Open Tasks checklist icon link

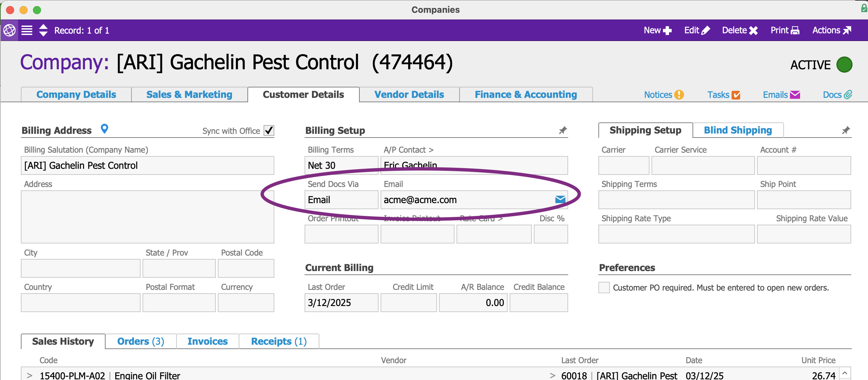coord(723,95)
